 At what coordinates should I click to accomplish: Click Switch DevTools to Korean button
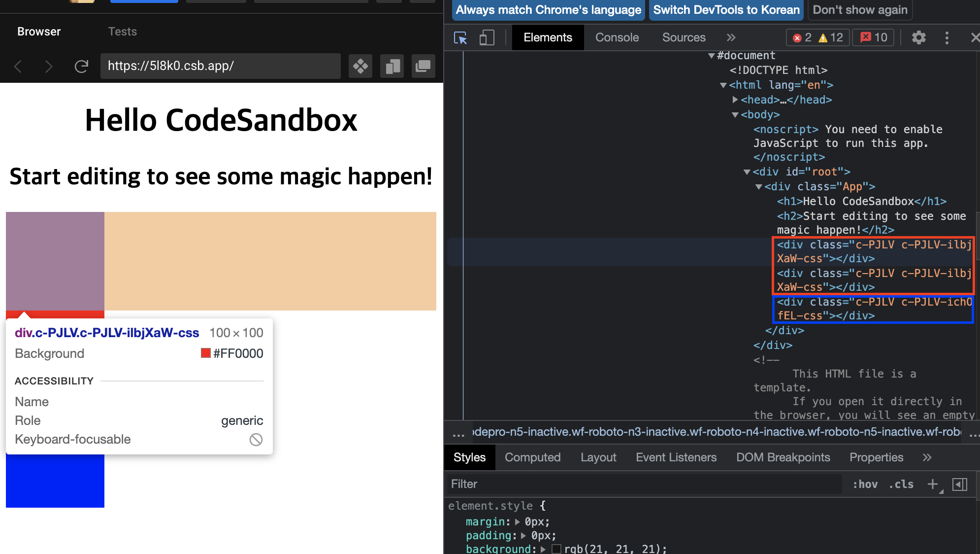(726, 10)
